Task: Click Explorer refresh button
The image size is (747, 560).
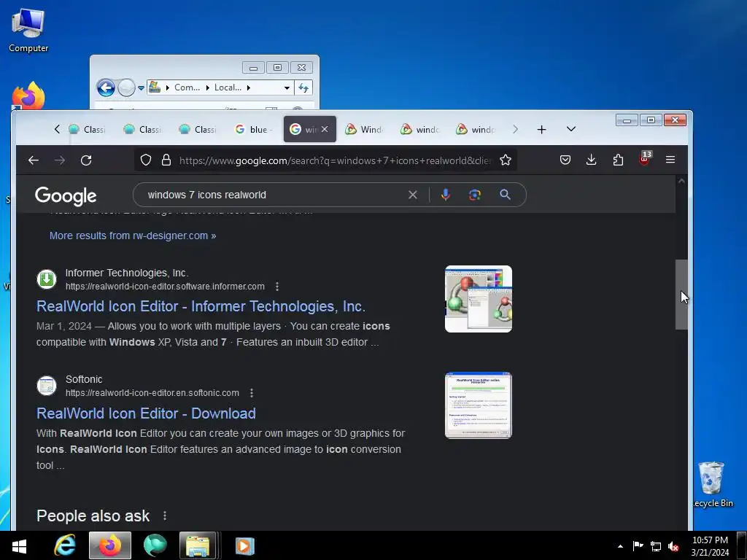Action: 303,87
